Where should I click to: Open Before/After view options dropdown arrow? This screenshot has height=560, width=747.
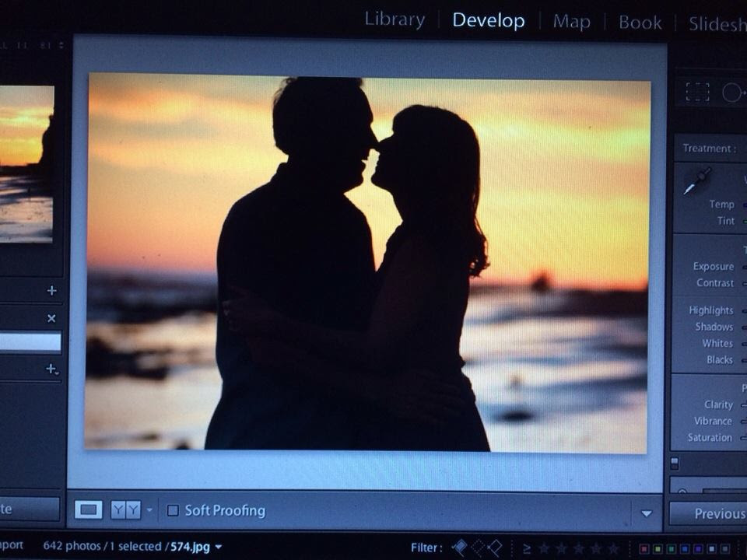149,510
